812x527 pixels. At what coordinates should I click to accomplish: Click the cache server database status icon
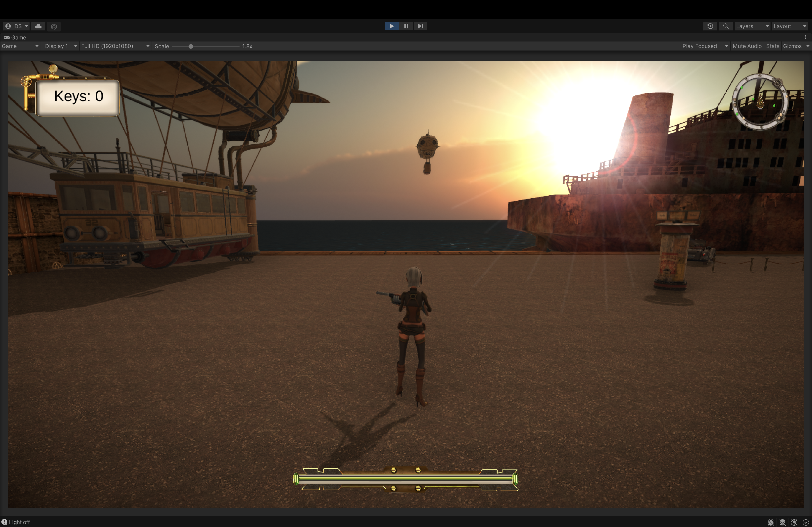pos(782,522)
